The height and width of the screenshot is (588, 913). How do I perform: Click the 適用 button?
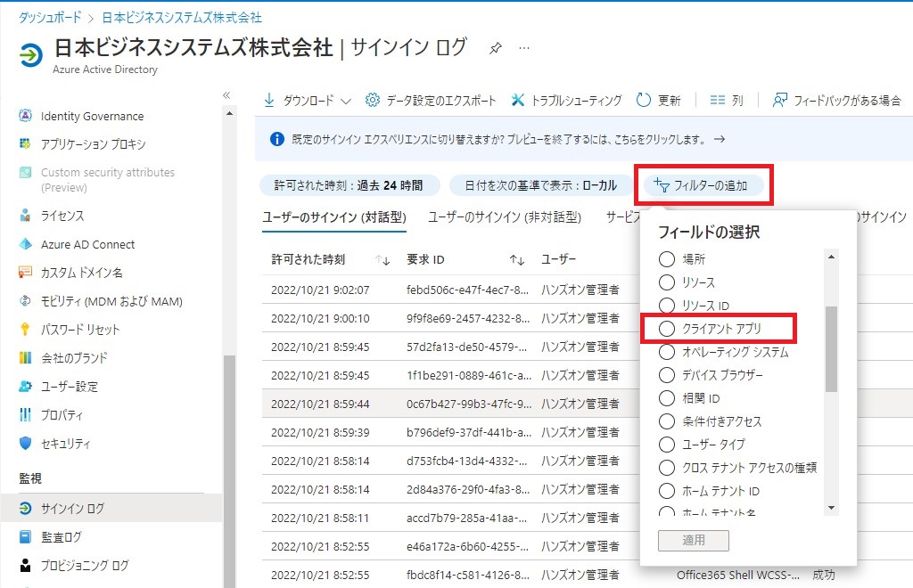(694, 540)
